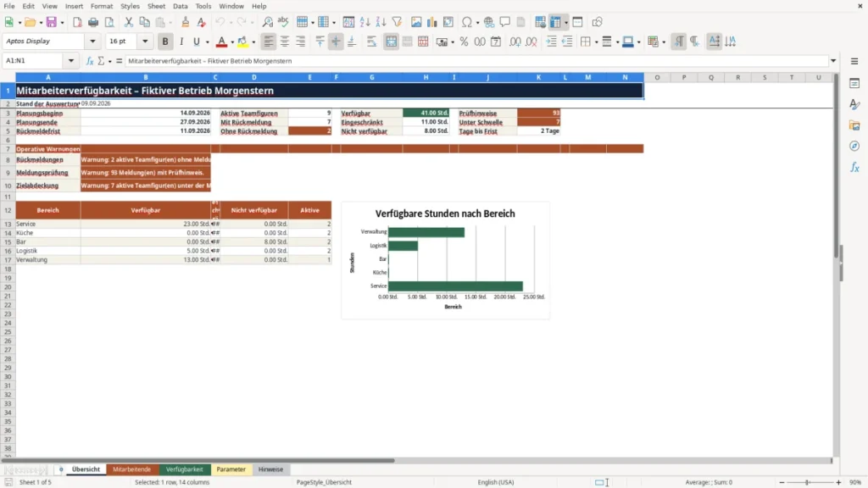The width and height of the screenshot is (868, 488).
Task: Select the font color swatch
Action: [221, 42]
